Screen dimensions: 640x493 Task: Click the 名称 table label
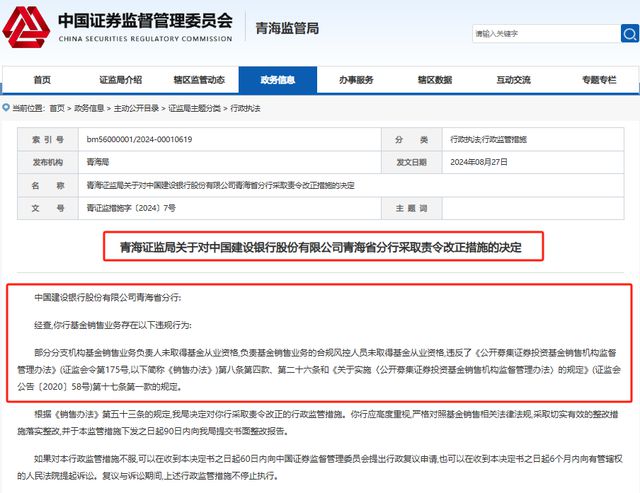(x=48, y=185)
